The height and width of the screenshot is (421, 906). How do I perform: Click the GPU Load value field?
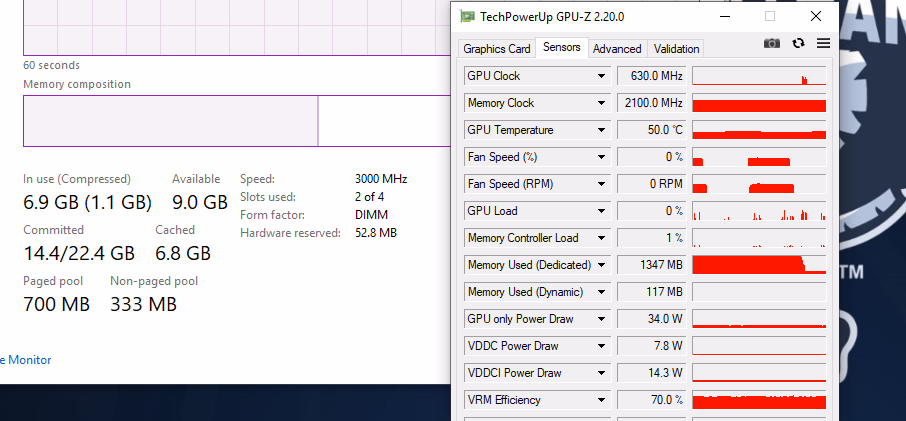point(651,211)
